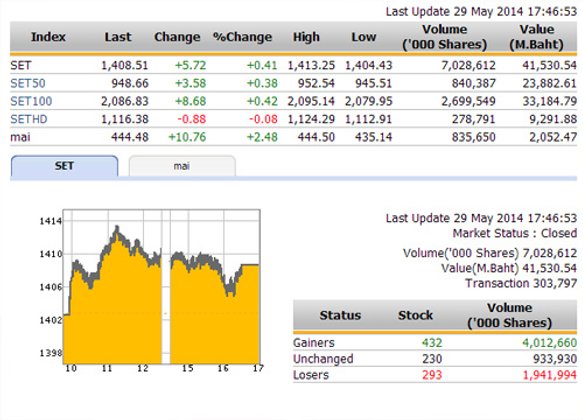Screen dimensions: 583x420
Task: Click the %Change column header
Action: point(242,37)
